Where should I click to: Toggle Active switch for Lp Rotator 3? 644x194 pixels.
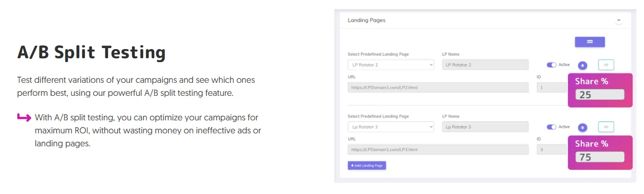pyautogui.click(x=551, y=127)
